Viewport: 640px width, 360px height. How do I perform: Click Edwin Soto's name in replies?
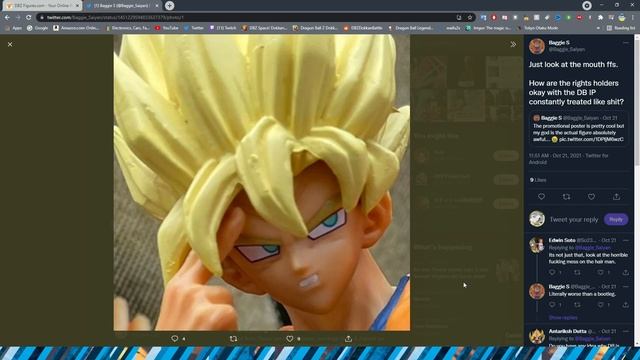click(x=562, y=240)
